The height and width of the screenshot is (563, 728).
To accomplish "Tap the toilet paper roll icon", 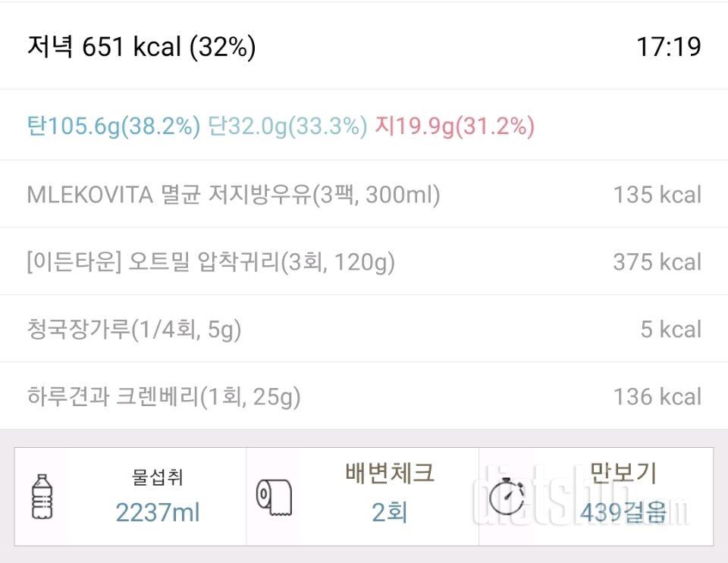I will 274,498.
